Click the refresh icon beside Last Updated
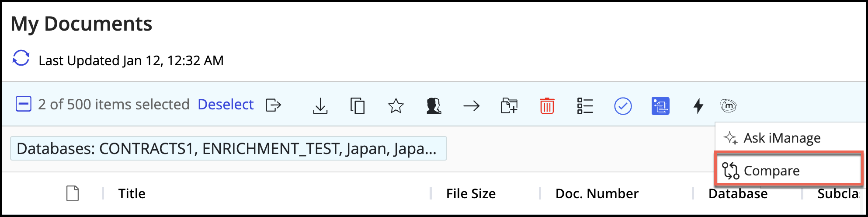 click(21, 58)
